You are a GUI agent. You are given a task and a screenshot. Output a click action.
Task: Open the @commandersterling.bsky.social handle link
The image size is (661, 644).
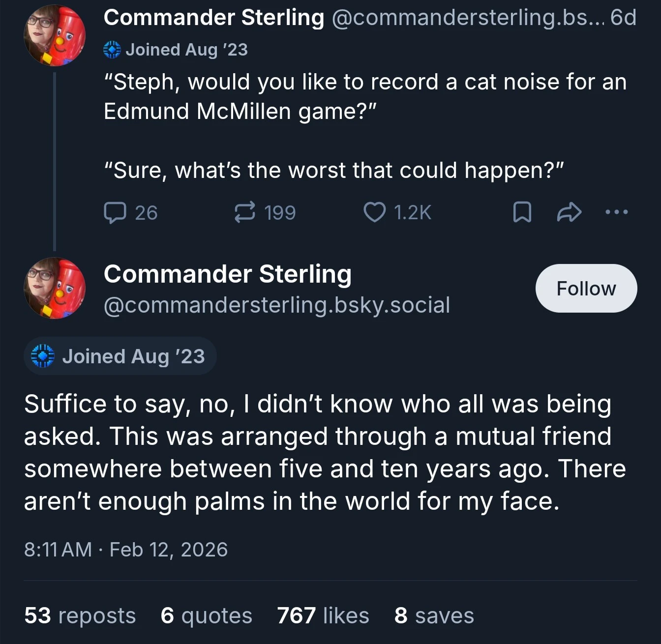[277, 305]
